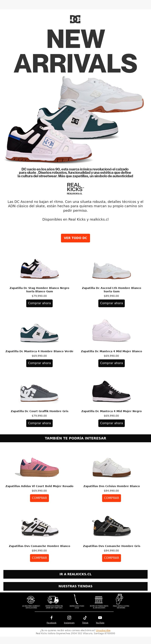Open the Tiktok icon in footer
The height and width of the screenshot is (644, 151).
click(x=85, y=617)
